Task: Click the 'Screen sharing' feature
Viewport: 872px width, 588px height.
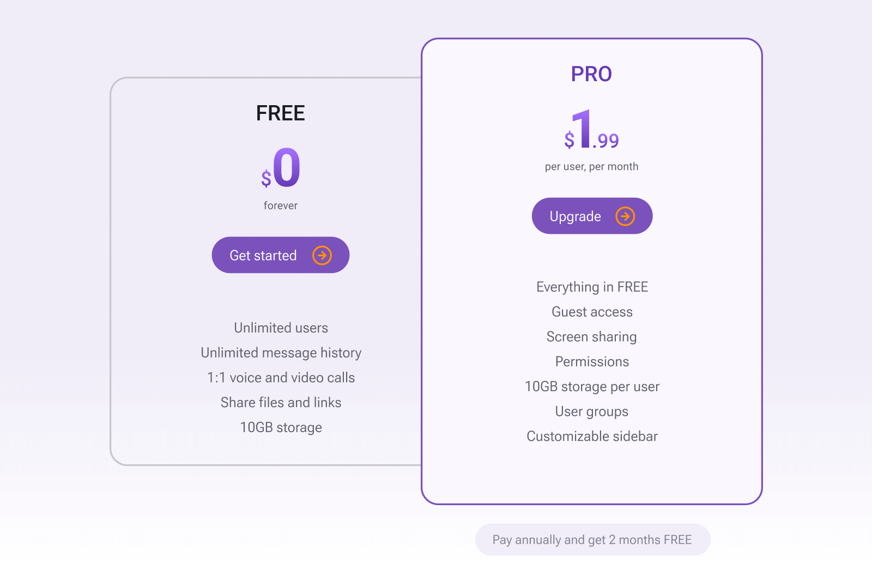Action: tap(592, 337)
